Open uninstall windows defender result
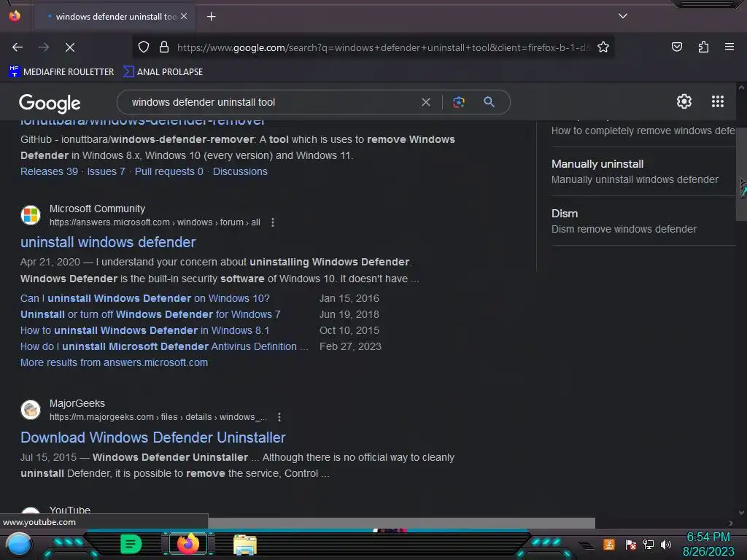Image resolution: width=747 pixels, height=560 pixels. click(108, 242)
